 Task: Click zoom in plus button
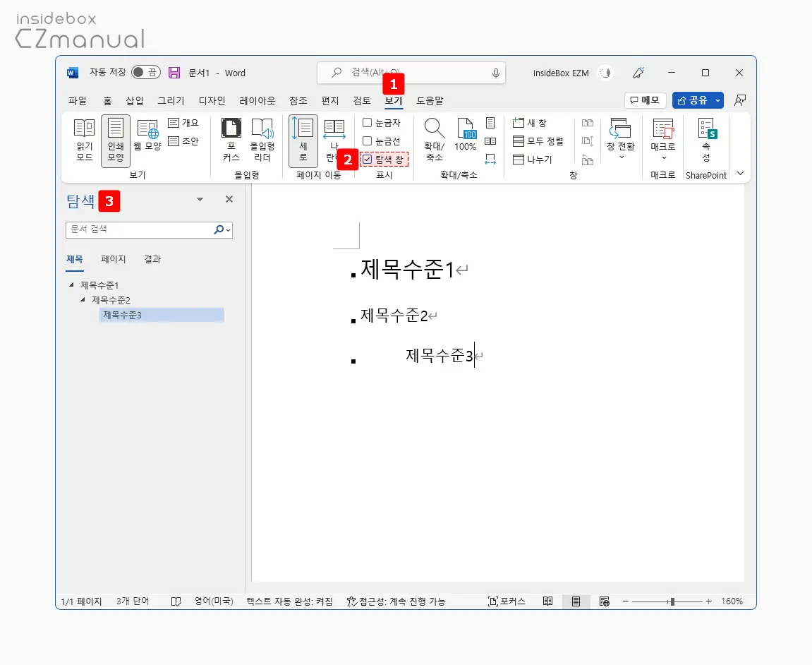709,601
